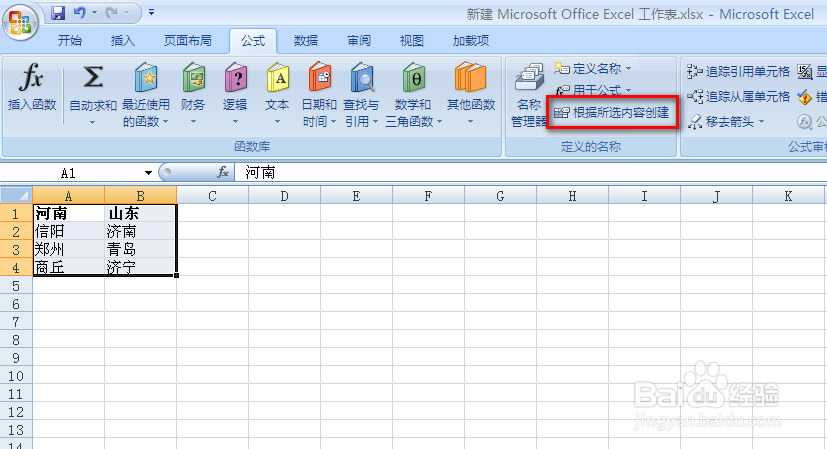
Task: Save workbook with the floppy disk icon
Action: click(58, 13)
